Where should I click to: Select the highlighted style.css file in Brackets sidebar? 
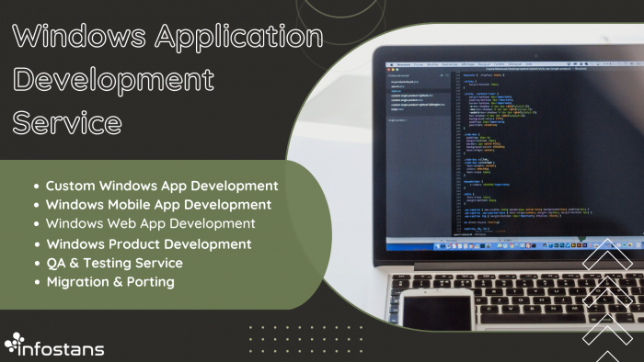click(419, 91)
